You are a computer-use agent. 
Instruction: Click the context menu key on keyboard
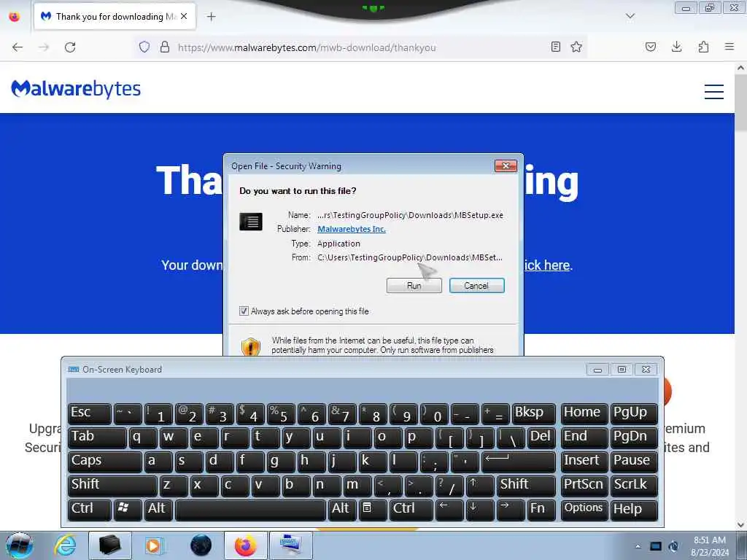(371, 510)
